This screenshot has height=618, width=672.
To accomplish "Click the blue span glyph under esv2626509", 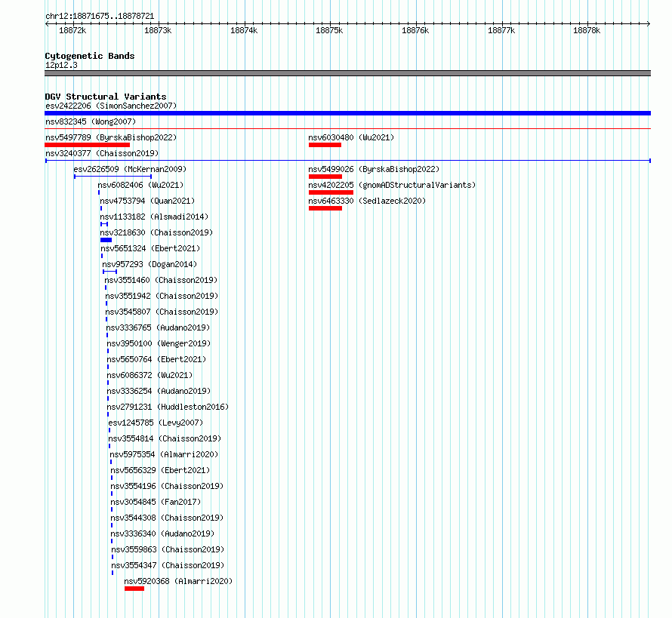I will click(x=113, y=177).
